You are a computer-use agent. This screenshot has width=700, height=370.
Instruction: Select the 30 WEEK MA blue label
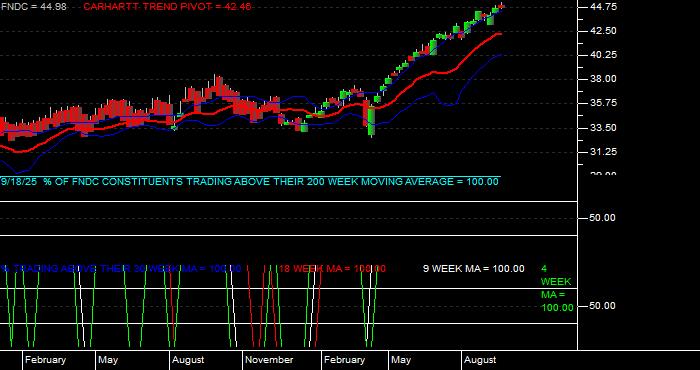[121, 269]
